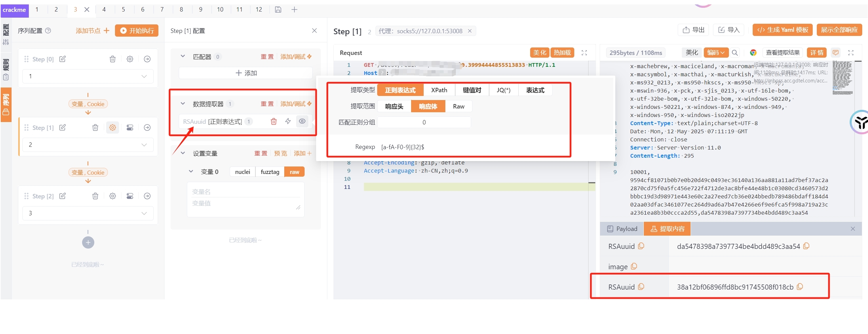The width and height of the screenshot is (868, 334).
Task: Copy the value 38a12bf06896ffd8bc91745508f018cb
Action: click(x=800, y=287)
